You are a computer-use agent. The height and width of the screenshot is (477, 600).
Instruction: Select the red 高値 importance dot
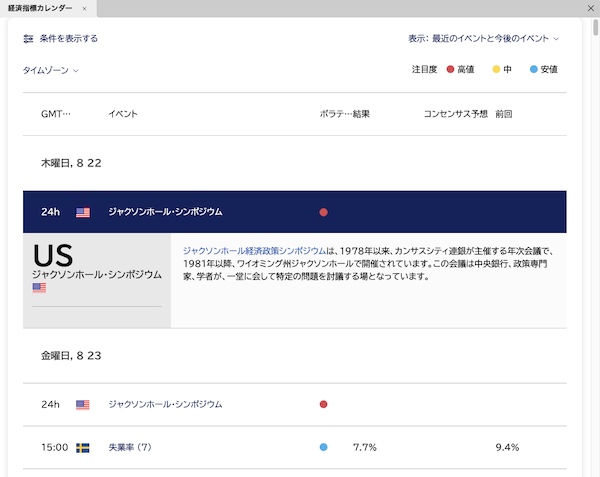pyautogui.click(x=450, y=69)
